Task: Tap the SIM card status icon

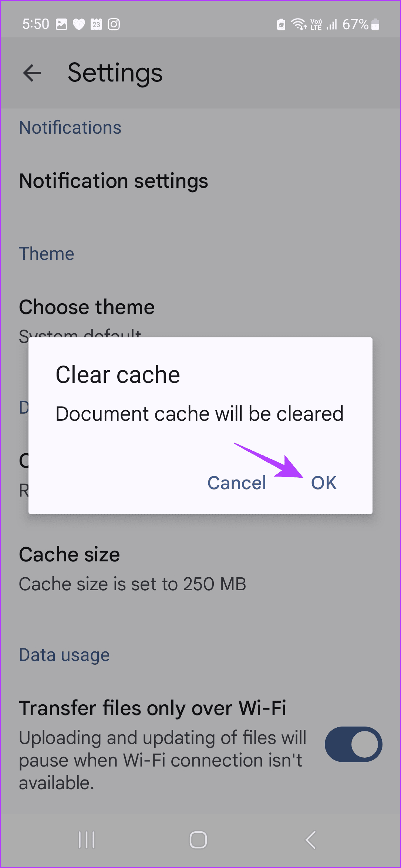Action: pos(281,24)
